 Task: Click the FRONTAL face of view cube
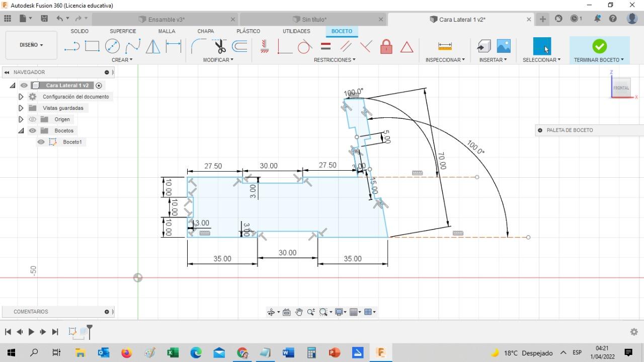[621, 88]
